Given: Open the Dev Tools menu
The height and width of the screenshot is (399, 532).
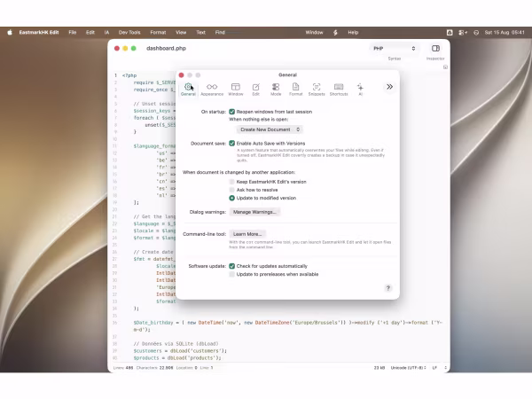Looking at the screenshot, I should 129,33.
